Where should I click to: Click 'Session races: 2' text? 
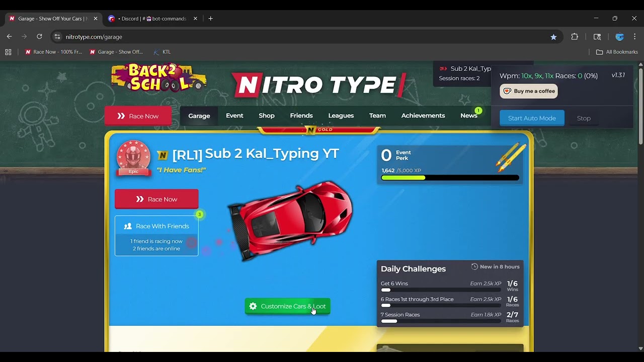(459, 78)
